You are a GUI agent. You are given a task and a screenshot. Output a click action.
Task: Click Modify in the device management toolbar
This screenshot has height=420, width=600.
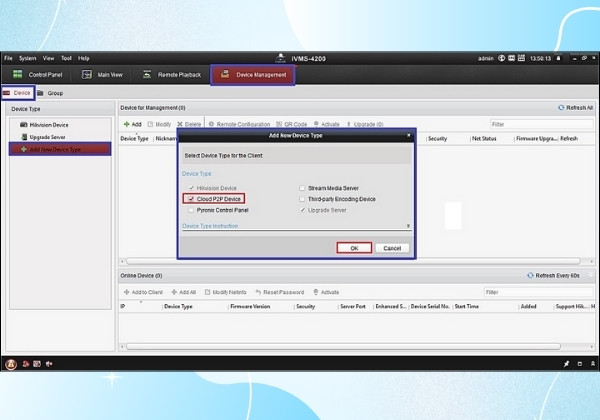tap(159, 124)
